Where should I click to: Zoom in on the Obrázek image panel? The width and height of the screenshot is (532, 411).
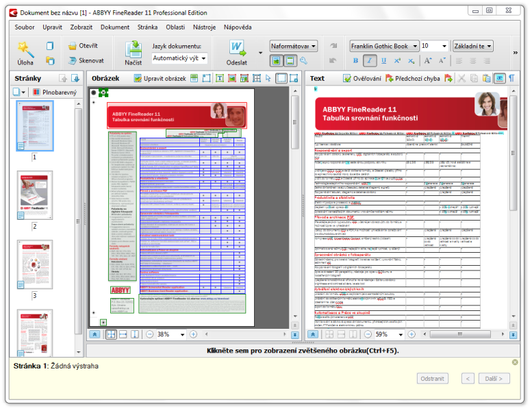click(193, 334)
